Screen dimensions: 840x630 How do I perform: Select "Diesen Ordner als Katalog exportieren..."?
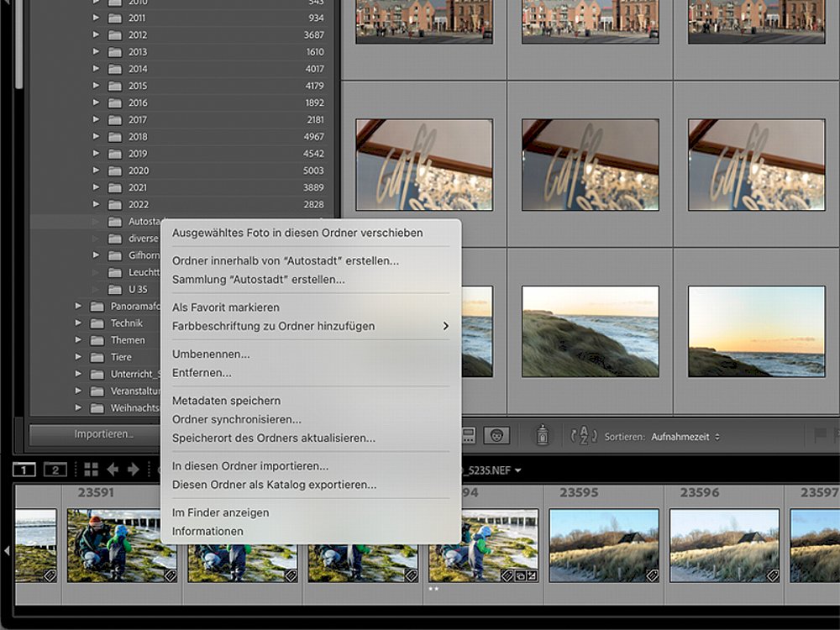tap(274, 485)
